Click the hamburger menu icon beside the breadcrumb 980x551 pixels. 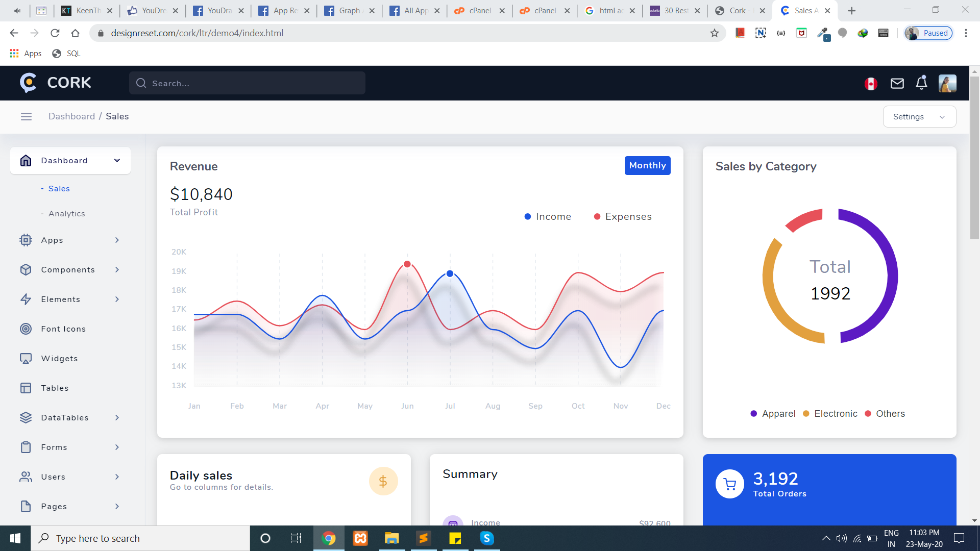pyautogui.click(x=26, y=116)
